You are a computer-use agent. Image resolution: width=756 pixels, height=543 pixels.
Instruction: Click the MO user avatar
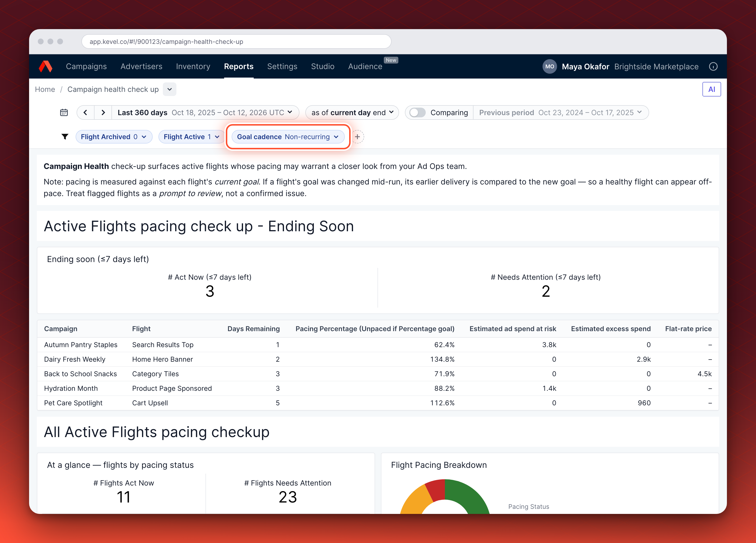(550, 67)
